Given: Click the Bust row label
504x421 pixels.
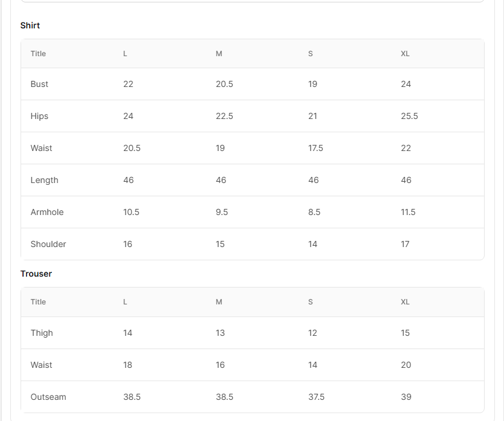Looking at the screenshot, I should [x=39, y=84].
